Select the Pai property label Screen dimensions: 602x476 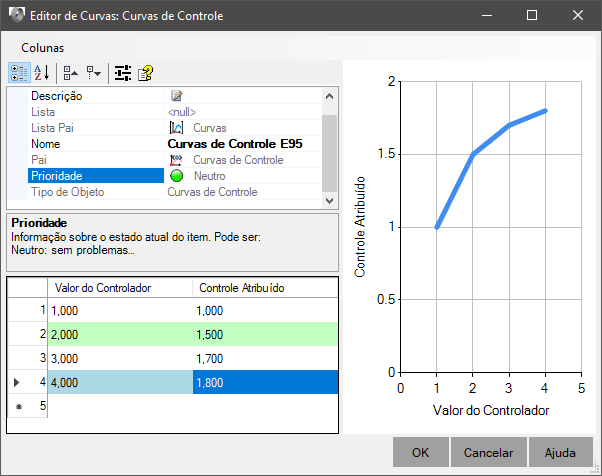pyautogui.click(x=39, y=160)
